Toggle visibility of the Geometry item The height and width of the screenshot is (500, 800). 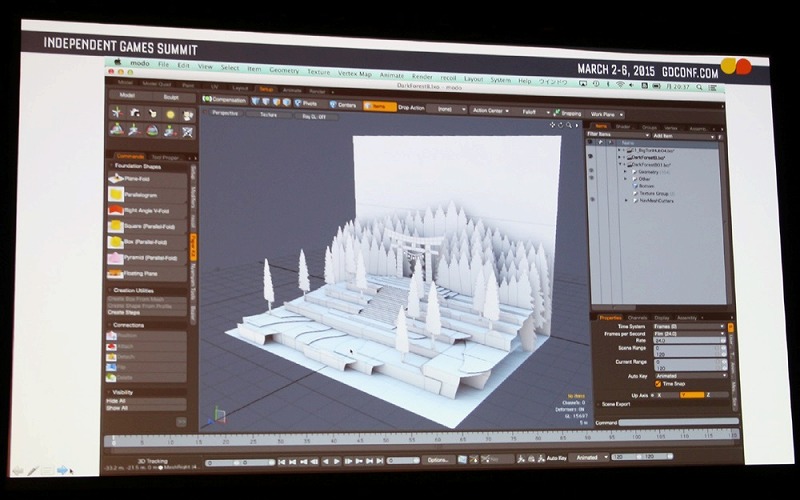[591, 171]
